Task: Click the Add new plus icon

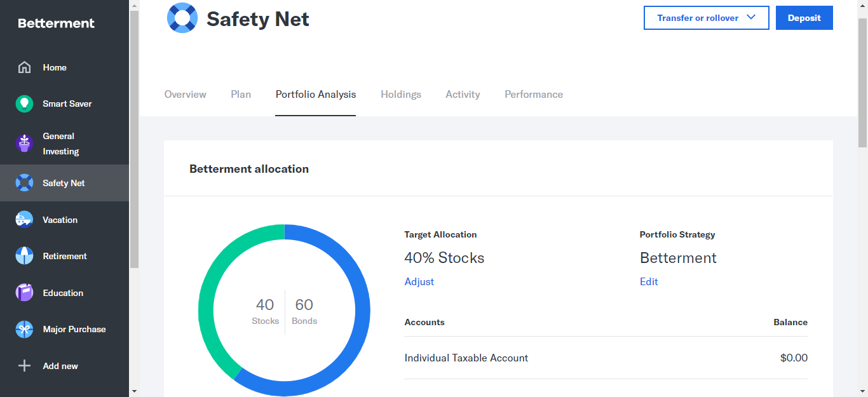Action: (x=24, y=366)
